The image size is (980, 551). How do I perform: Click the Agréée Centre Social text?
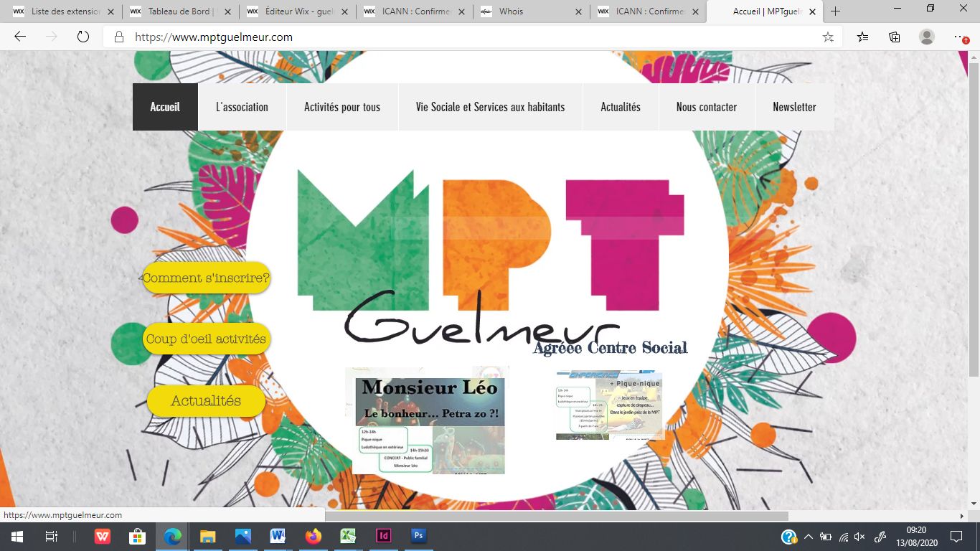(x=610, y=348)
